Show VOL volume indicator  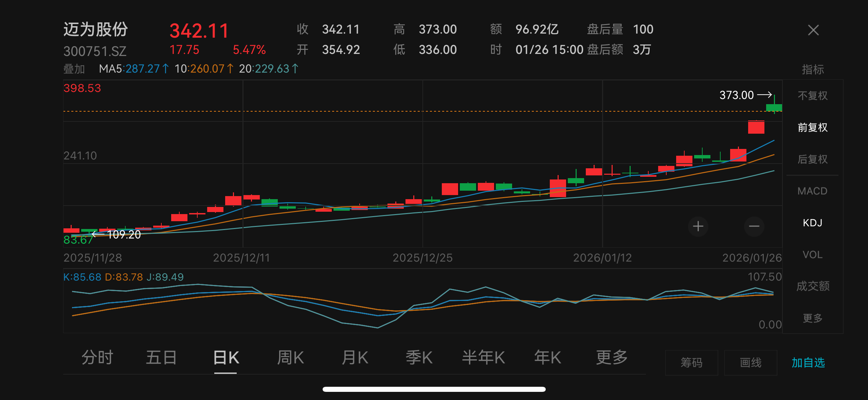tap(812, 254)
